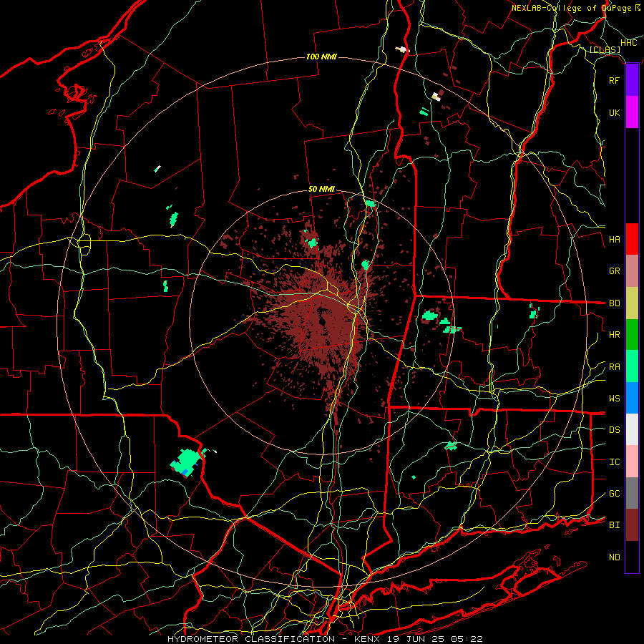Click the 'RF' legend label text
This screenshot has height=644, width=644.
614,80
